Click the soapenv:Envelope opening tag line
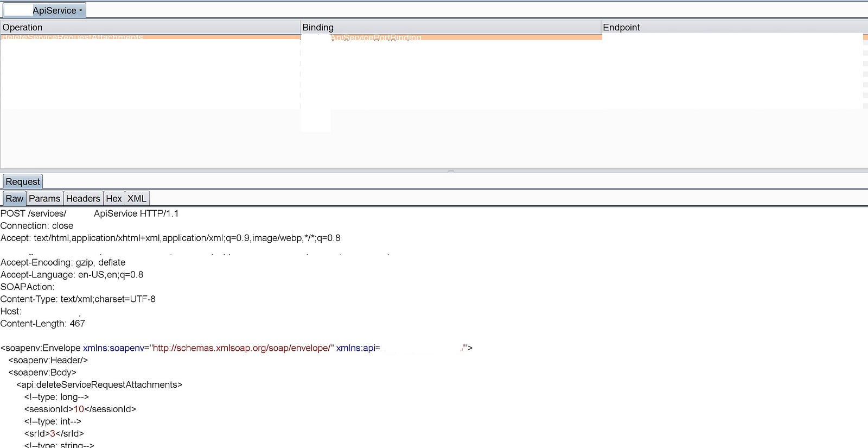868x448 pixels. 237,348
